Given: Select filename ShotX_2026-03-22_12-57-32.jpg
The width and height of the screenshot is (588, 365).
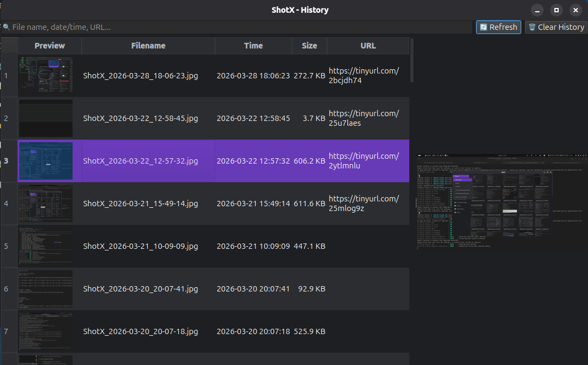Looking at the screenshot, I should (x=141, y=161).
